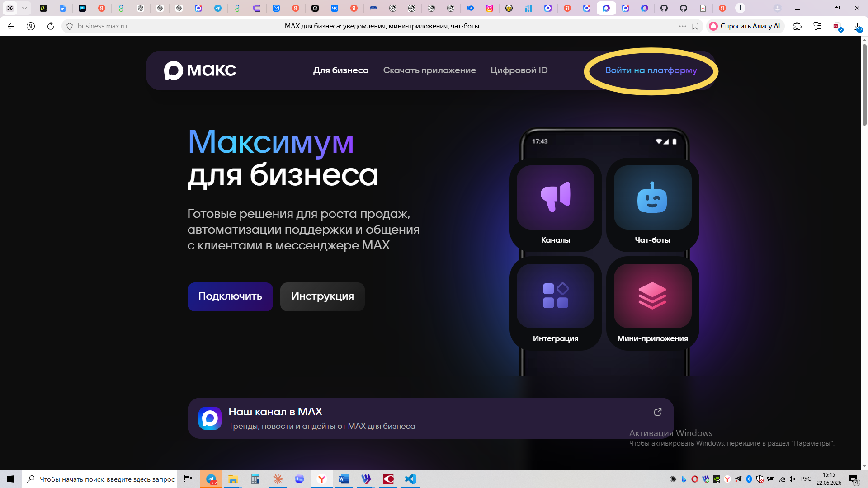This screenshot has width=868, height=488.
Task: Click the Bluetooth tray icon
Action: pos(749,479)
